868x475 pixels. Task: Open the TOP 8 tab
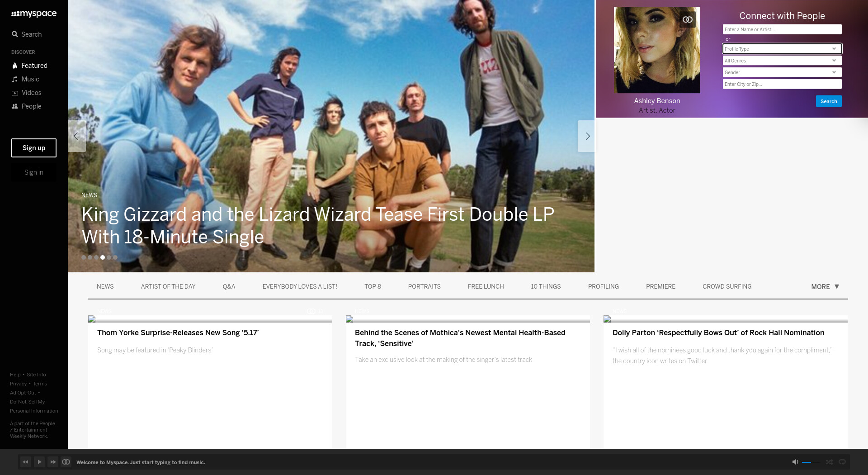pyautogui.click(x=373, y=287)
